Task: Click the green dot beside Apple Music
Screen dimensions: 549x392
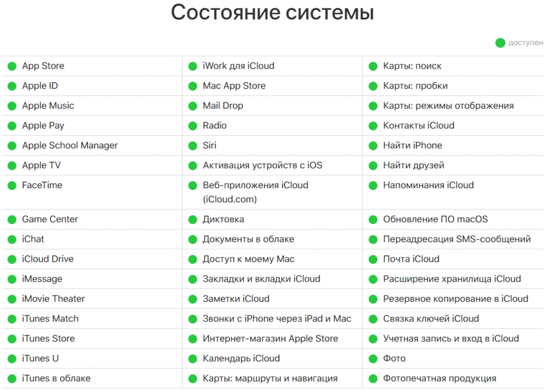Action: coord(12,106)
